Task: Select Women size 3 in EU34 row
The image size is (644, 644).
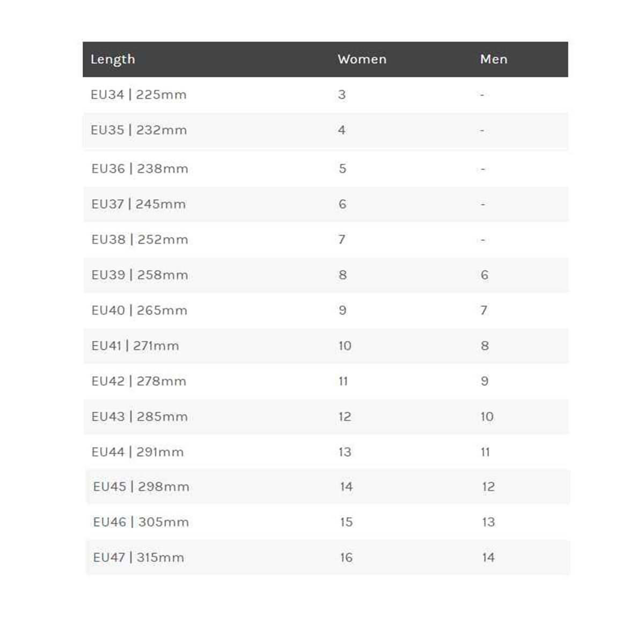Action: click(342, 95)
